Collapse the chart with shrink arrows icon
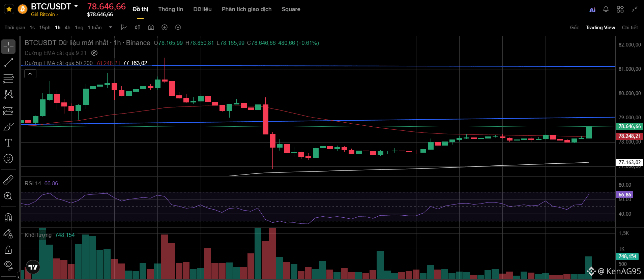 (635, 9)
